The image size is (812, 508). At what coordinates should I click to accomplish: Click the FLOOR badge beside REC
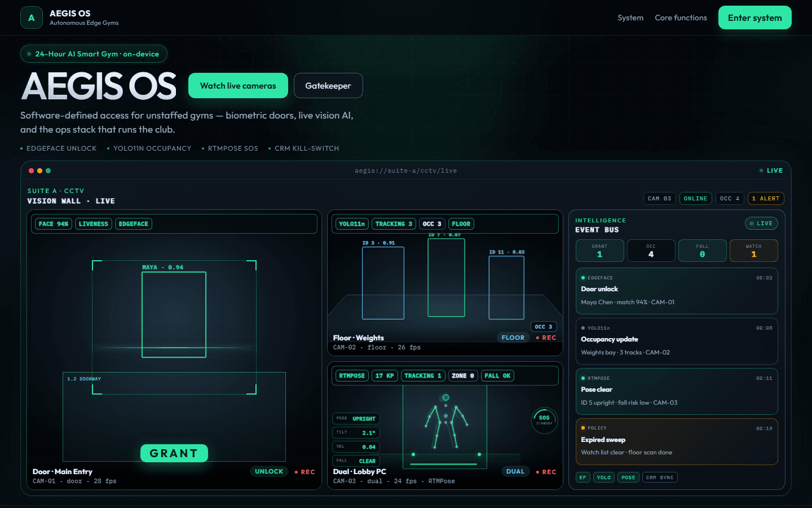click(513, 338)
